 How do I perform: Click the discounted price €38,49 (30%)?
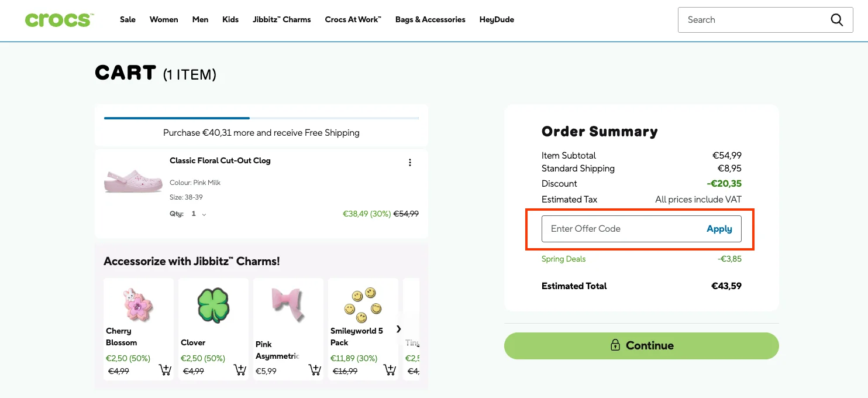(x=367, y=214)
